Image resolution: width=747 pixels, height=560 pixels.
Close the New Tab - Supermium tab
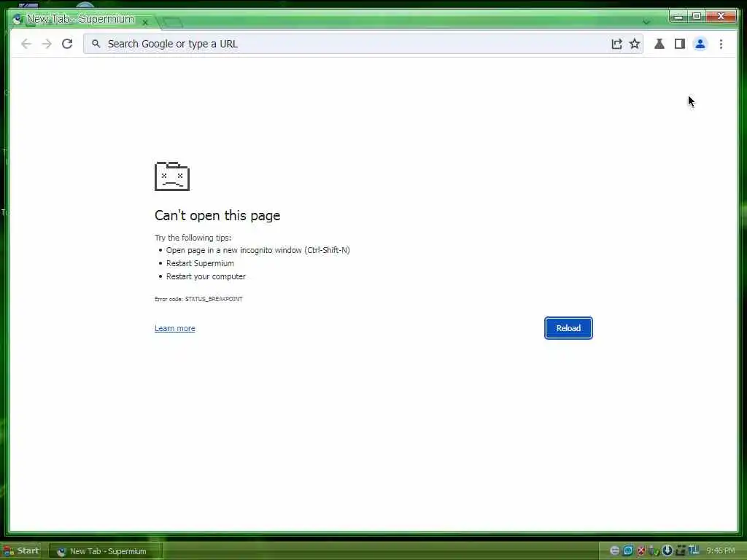[x=145, y=22]
